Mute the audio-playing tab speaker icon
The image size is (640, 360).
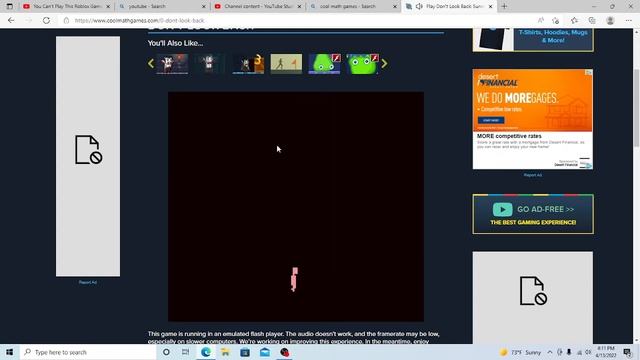click(x=419, y=6)
